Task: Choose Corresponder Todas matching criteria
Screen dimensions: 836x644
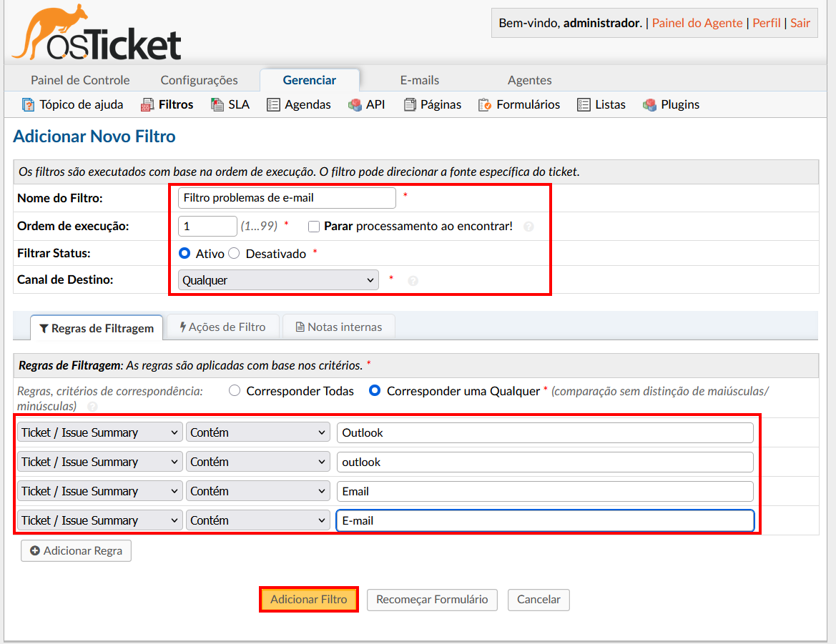Action: (235, 391)
